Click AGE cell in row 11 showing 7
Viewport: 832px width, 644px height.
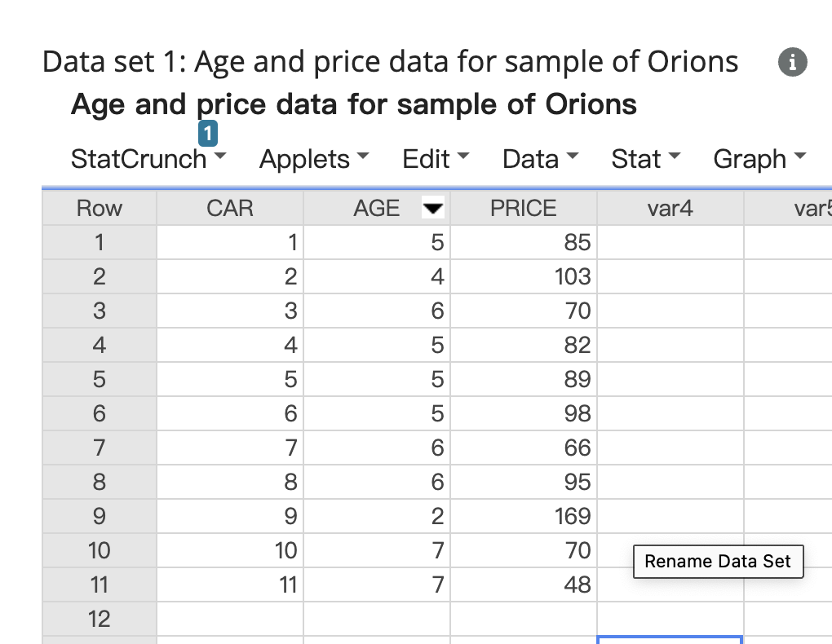(377, 584)
